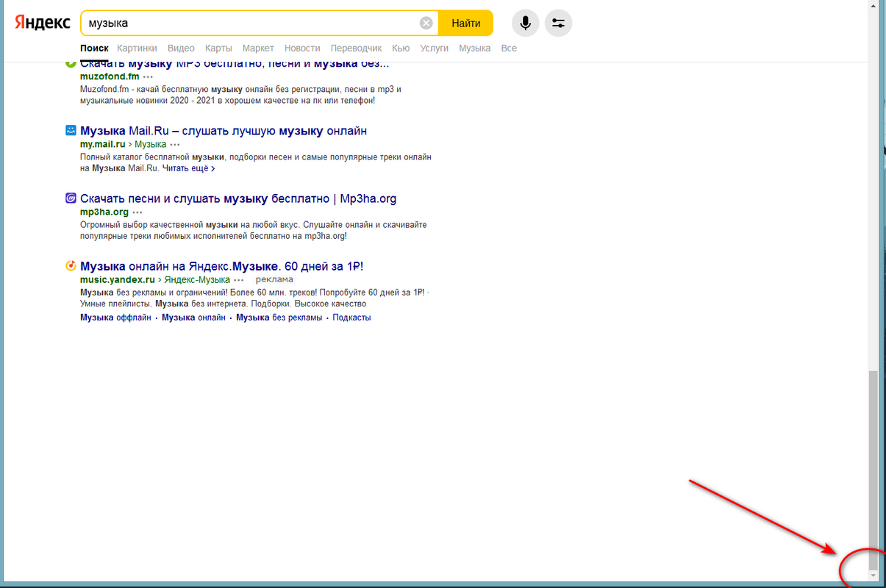886x588 pixels.
Task: Switch to the Видео tab
Action: pyautogui.click(x=181, y=49)
